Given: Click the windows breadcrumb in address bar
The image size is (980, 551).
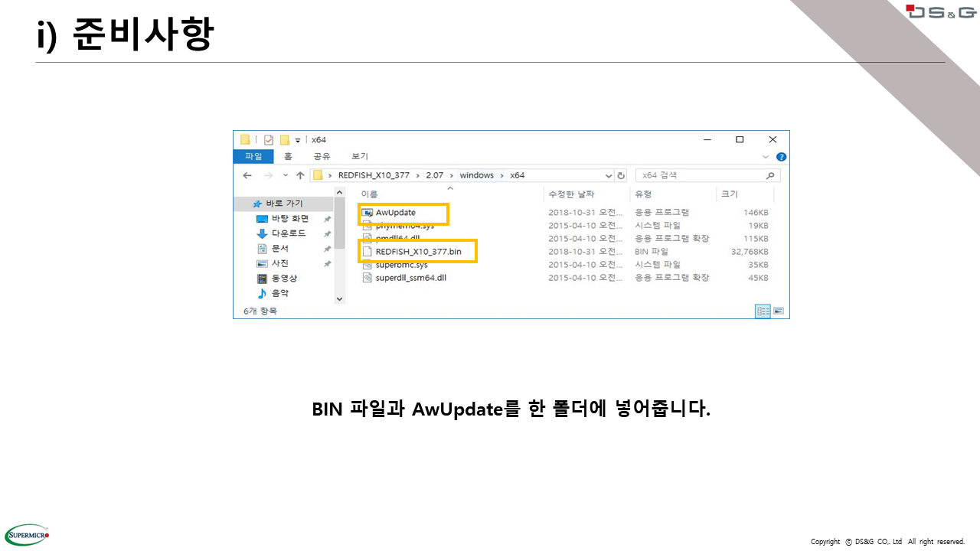Looking at the screenshot, I should [x=476, y=175].
